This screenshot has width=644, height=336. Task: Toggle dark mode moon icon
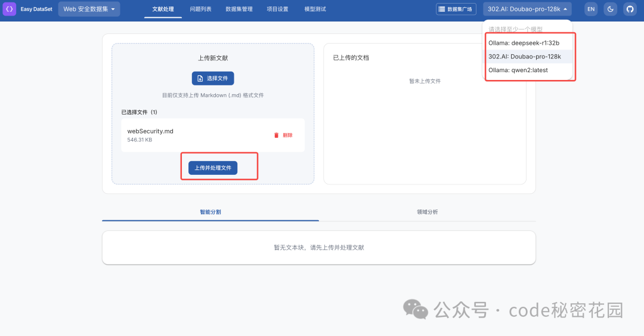(x=611, y=9)
